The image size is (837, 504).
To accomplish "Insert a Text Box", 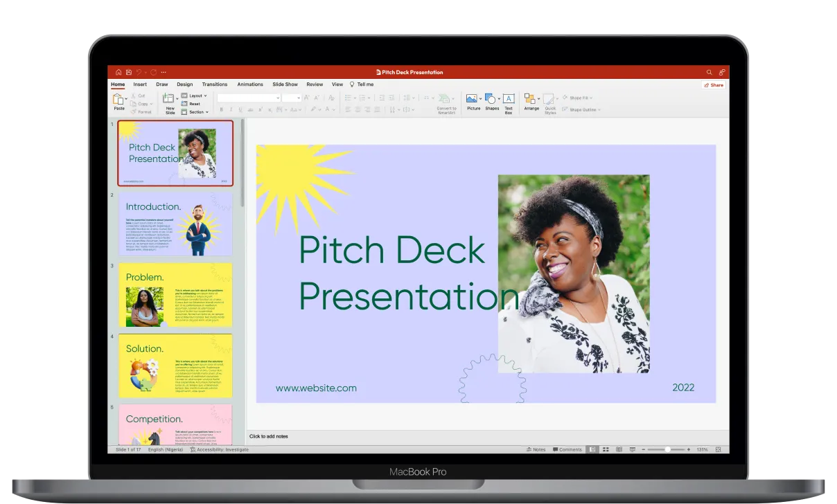I will pos(509,100).
